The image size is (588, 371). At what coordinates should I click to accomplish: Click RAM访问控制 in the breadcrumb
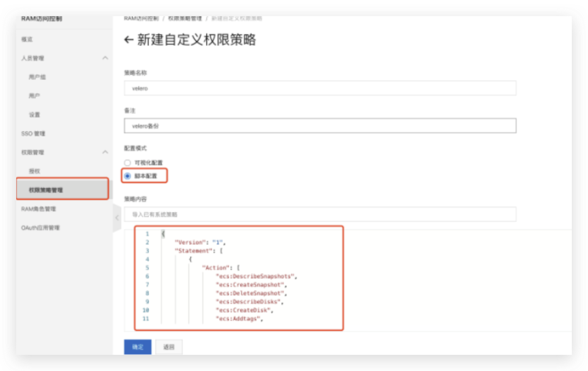pyautogui.click(x=141, y=19)
